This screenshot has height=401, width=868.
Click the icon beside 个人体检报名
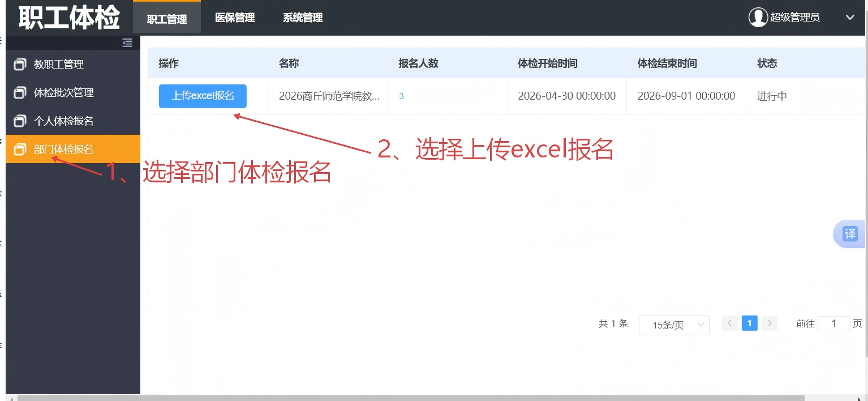pos(20,121)
